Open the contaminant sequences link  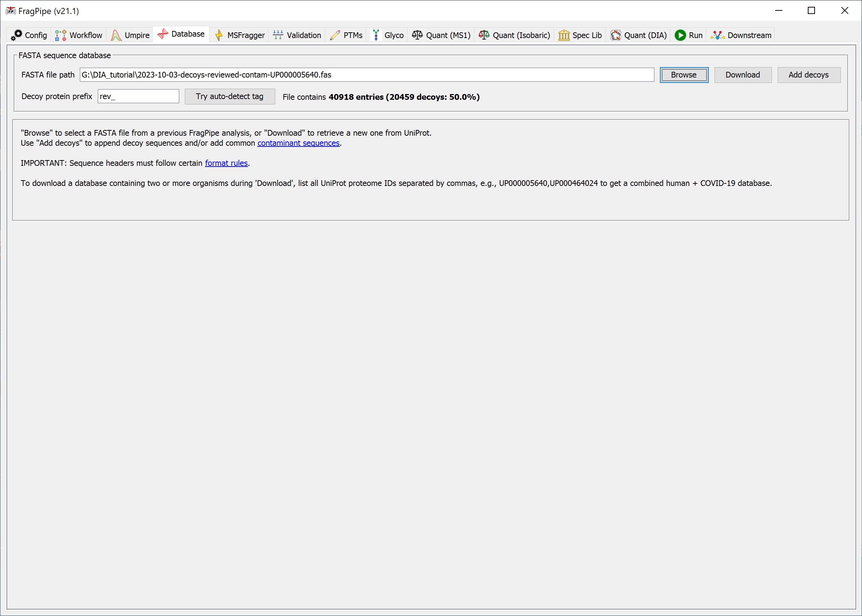tap(299, 143)
